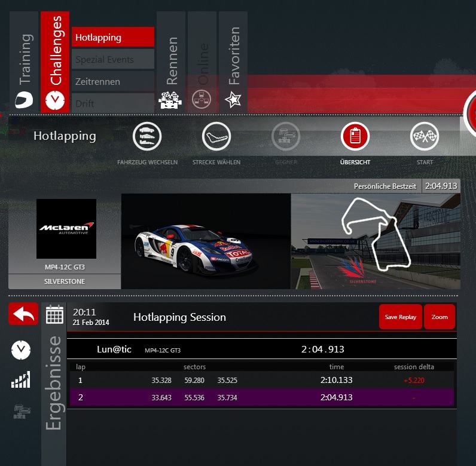Open the Rennen race tab

(x=171, y=62)
